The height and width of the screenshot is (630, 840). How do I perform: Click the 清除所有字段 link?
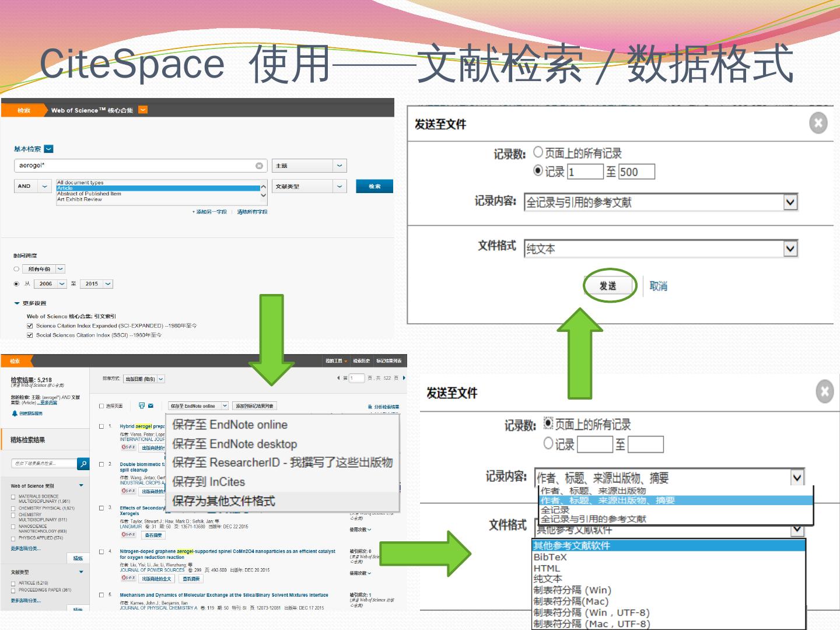tap(252, 212)
